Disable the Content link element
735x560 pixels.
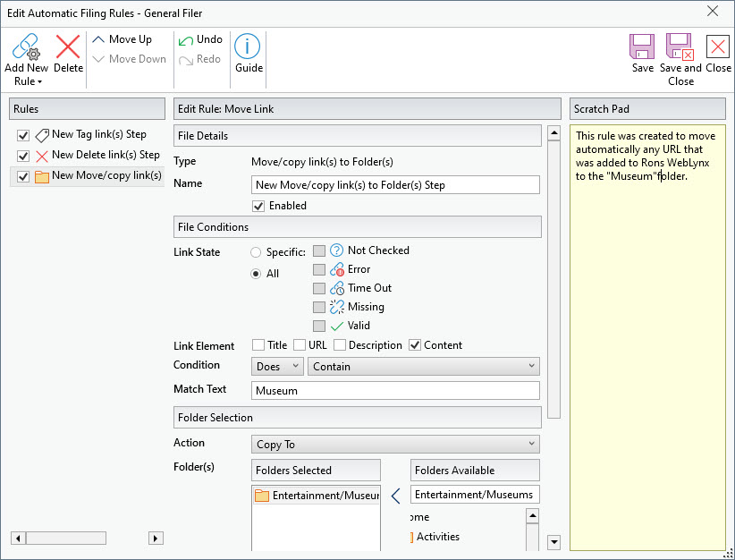tap(414, 345)
